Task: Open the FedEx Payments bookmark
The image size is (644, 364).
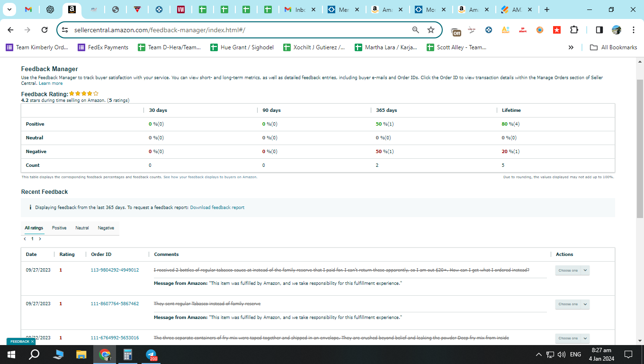Action: (x=103, y=47)
